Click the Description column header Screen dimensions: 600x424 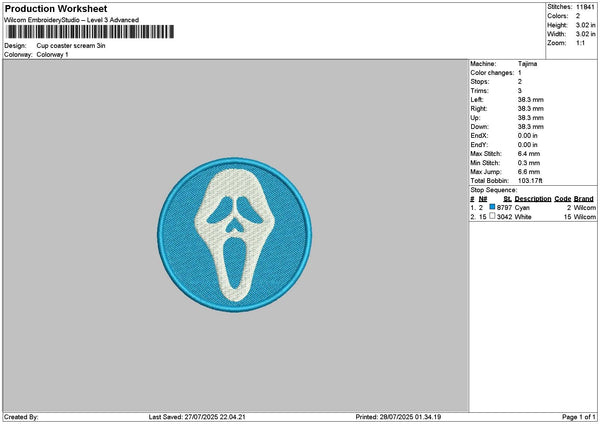click(533, 199)
